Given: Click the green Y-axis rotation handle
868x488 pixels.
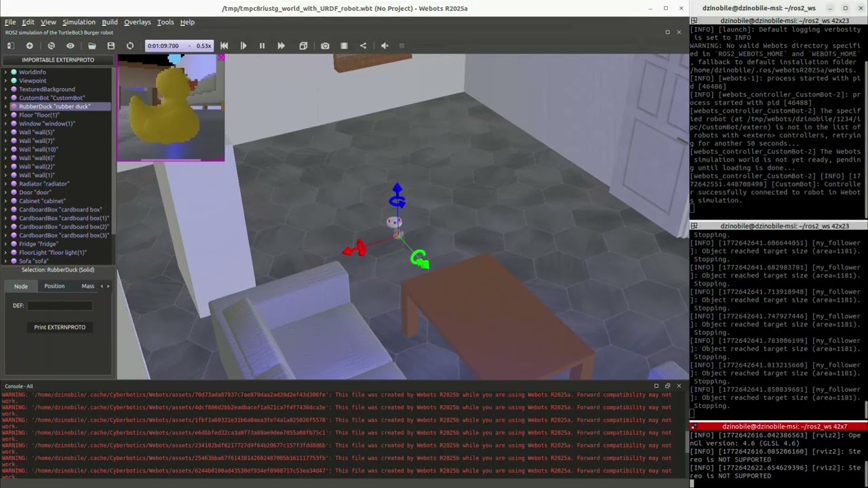Looking at the screenshot, I should click(420, 259).
